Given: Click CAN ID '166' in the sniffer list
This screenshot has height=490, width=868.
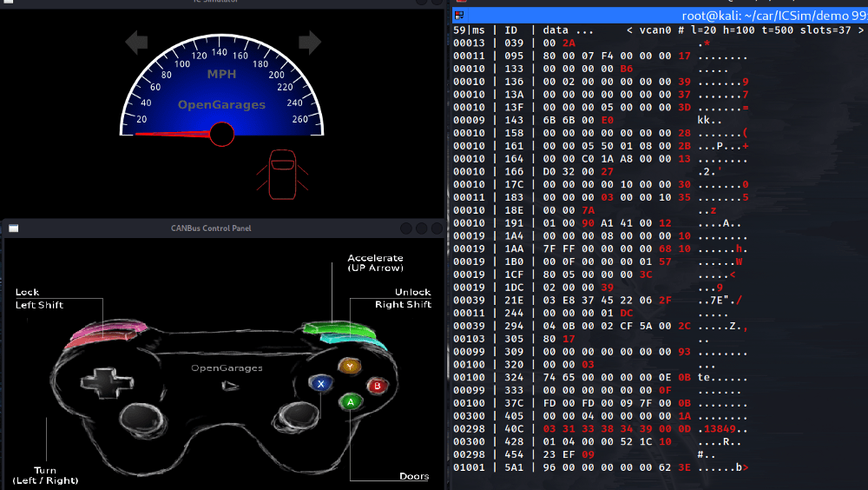Looking at the screenshot, I should [514, 172].
